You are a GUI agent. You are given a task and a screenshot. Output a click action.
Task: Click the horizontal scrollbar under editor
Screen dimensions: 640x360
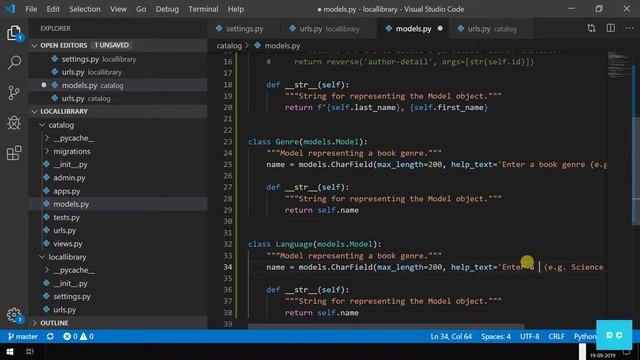[386, 327]
